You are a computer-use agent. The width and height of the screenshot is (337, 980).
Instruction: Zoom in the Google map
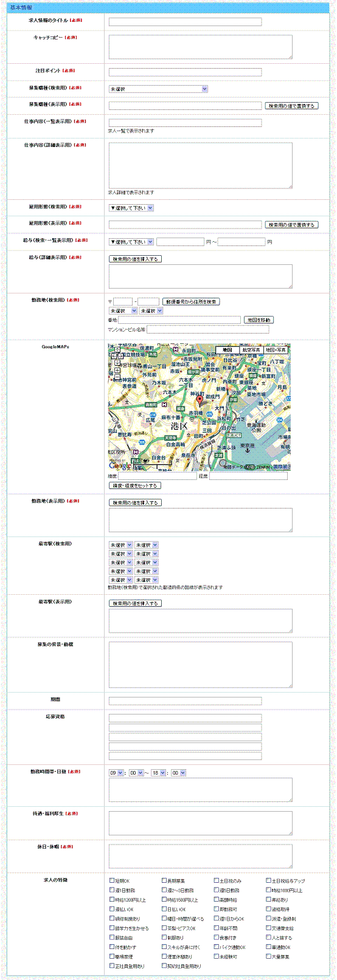(x=117, y=370)
